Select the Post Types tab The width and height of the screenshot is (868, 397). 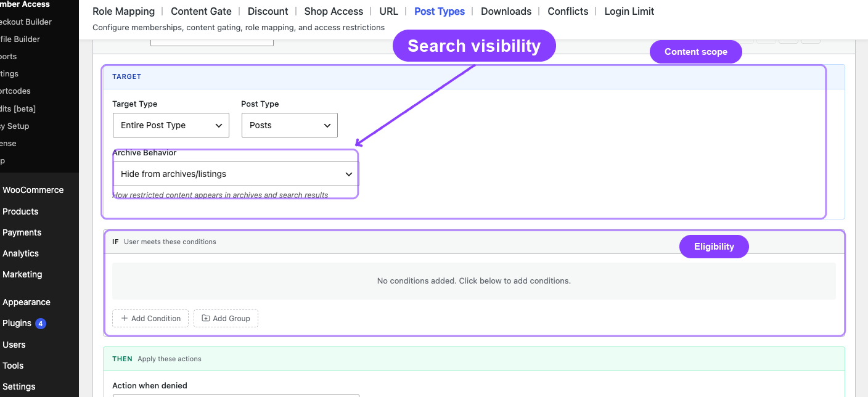pyautogui.click(x=440, y=11)
